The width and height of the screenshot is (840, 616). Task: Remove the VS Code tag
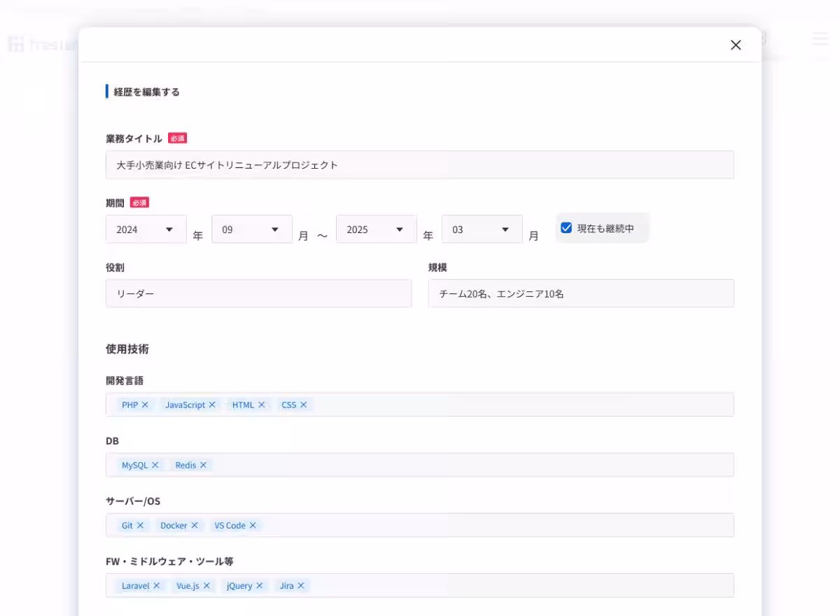(253, 525)
